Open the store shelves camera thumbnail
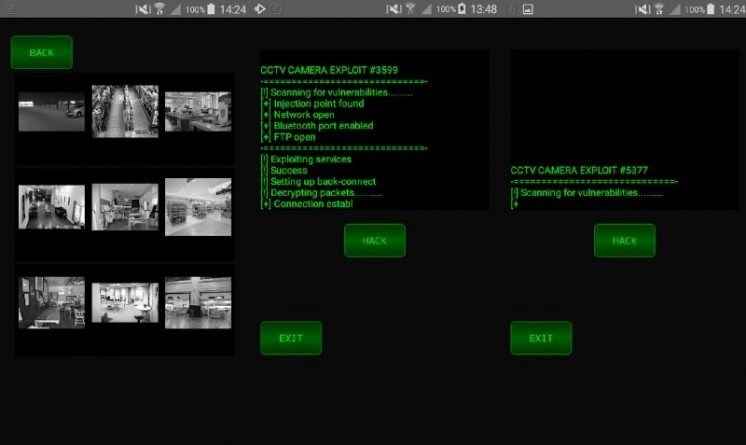The height and width of the screenshot is (445, 746). click(198, 207)
